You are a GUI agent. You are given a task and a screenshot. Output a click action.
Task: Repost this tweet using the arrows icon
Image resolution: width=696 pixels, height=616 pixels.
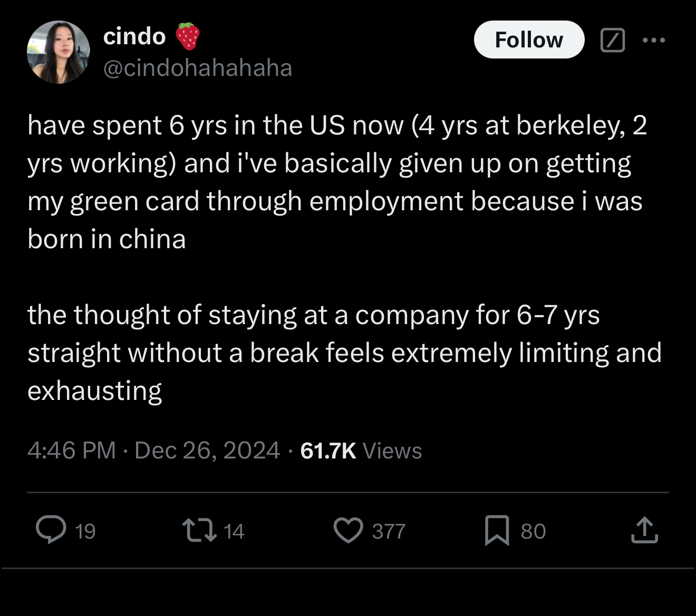[199, 530]
